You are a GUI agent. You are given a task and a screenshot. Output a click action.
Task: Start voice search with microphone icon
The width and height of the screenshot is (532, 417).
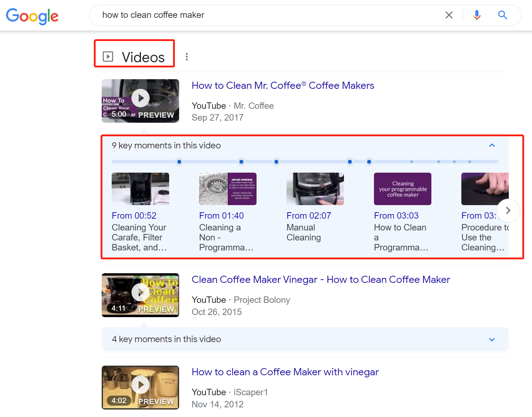[x=477, y=15]
